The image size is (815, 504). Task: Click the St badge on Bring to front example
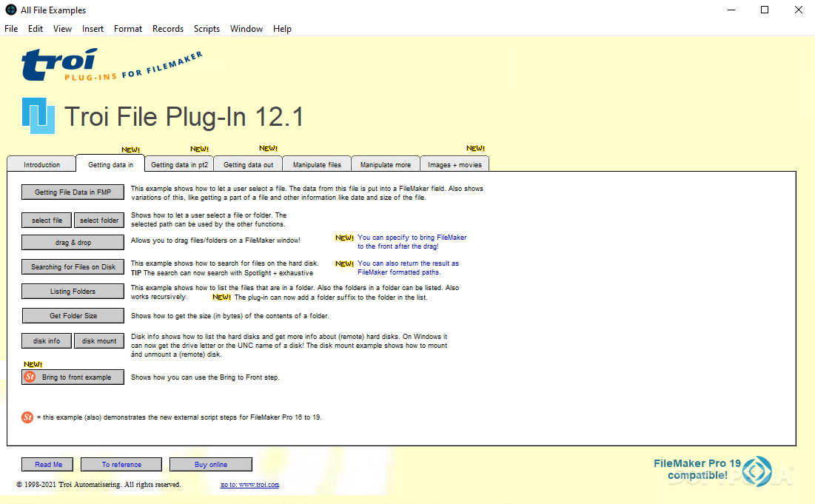pyautogui.click(x=30, y=377)
